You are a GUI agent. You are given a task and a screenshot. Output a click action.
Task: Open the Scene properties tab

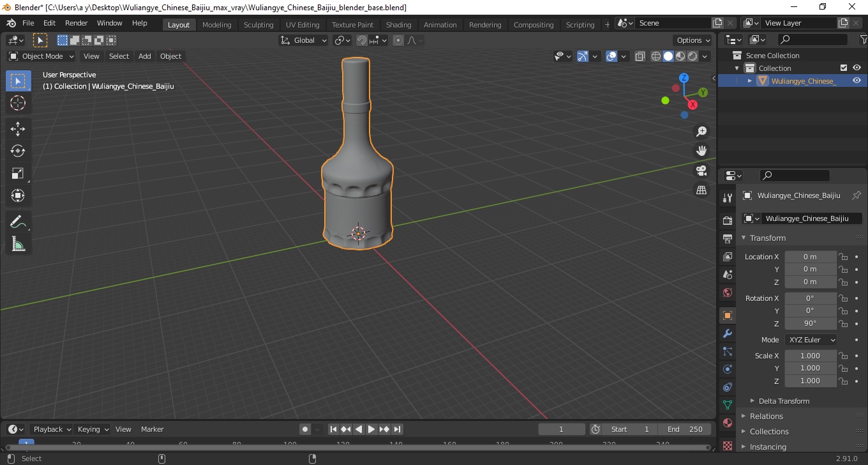point(728,275)
